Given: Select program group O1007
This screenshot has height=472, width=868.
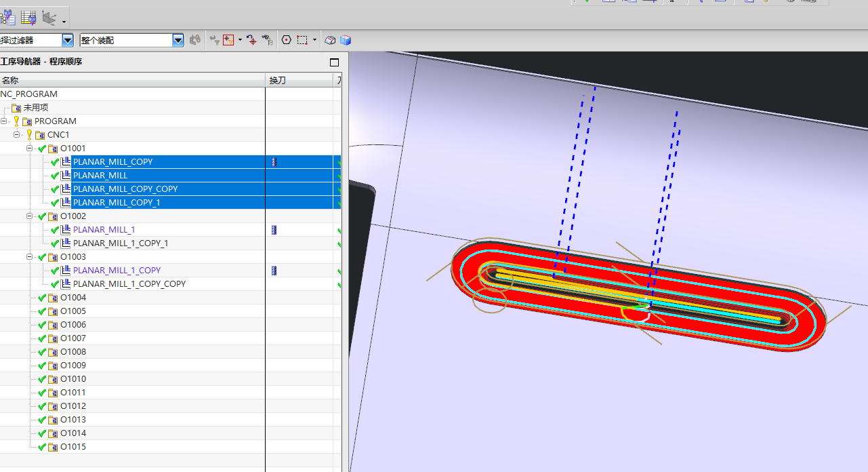Looking at the screenshot, I should 73,338.
